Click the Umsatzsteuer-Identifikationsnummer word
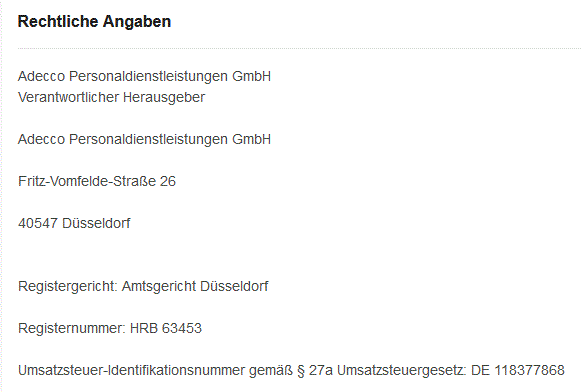 point(131,370)
